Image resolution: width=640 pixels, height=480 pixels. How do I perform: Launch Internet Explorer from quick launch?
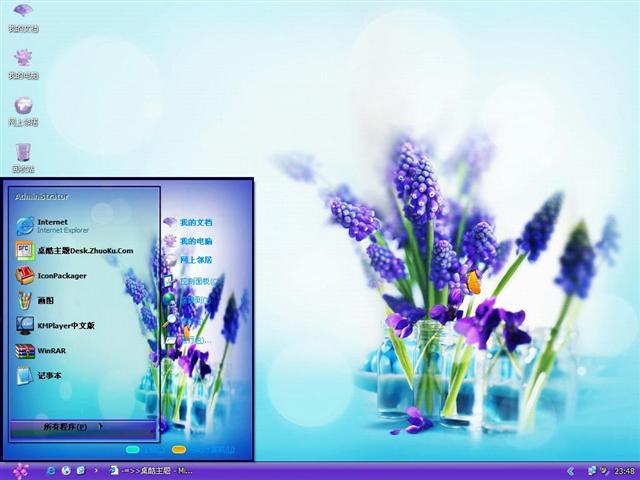51,470
